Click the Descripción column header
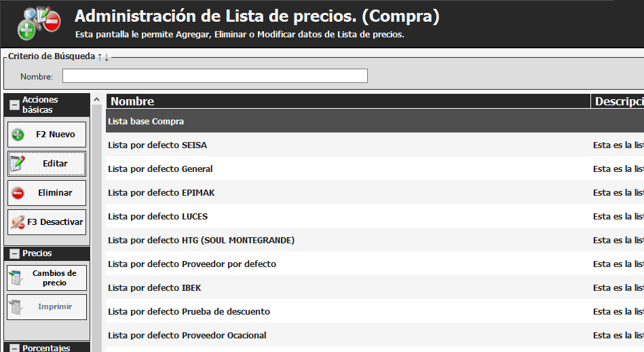Image resolution: width=644 pixels, height=352 pixels. tap(618, 101)
